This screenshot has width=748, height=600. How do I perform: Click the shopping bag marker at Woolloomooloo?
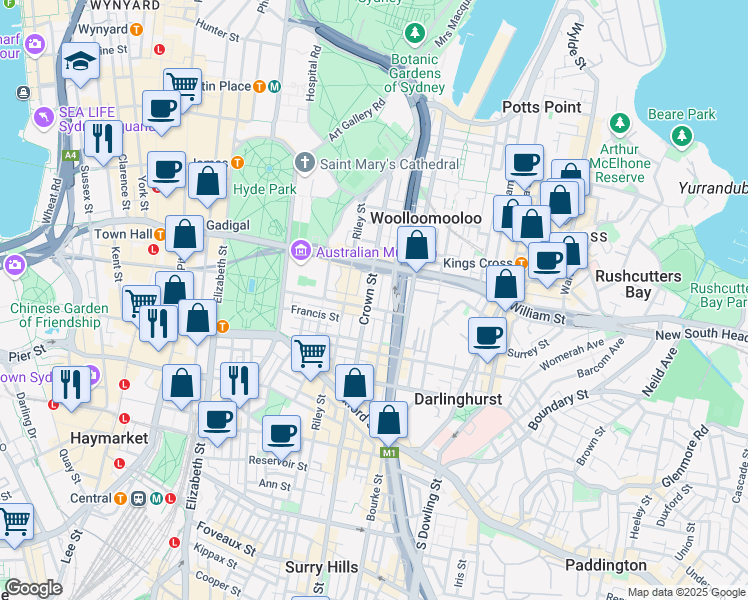coord(416,246)
